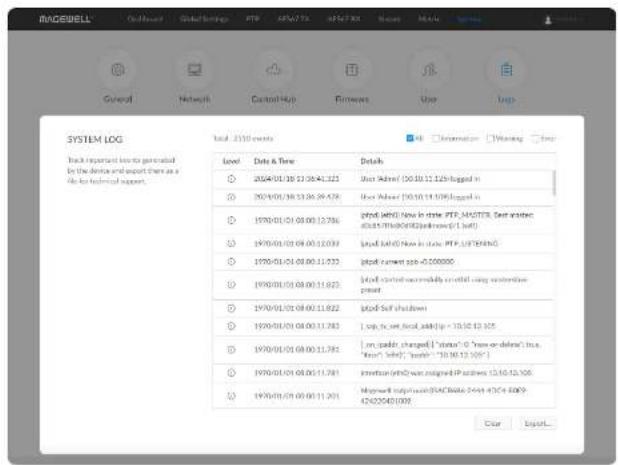Select the Logs clipboard icon
618x465 pixels.
coord(506,70)
